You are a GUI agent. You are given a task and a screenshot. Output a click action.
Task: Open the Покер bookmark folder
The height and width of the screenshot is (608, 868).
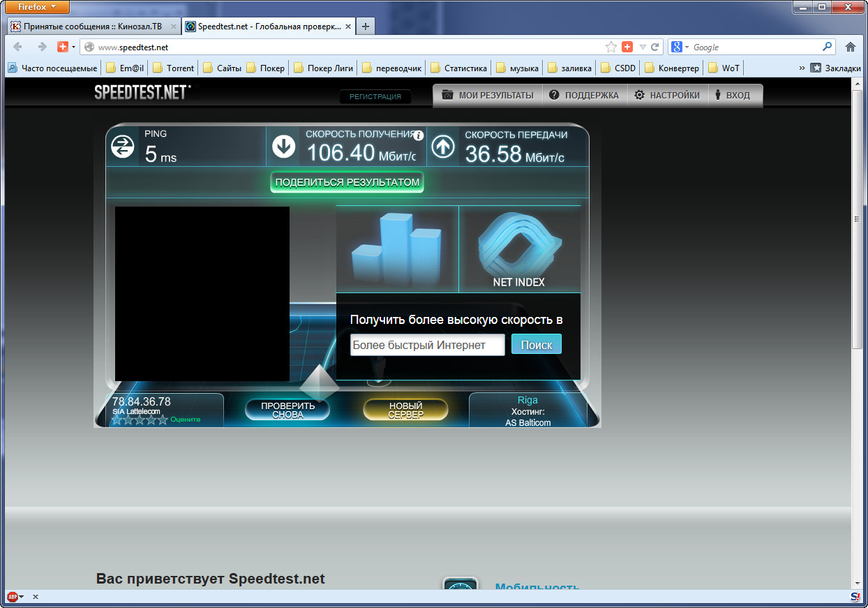coord(265,68)
